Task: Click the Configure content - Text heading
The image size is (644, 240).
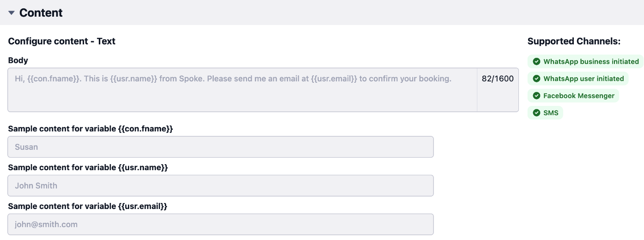Action: coord(62,41)
